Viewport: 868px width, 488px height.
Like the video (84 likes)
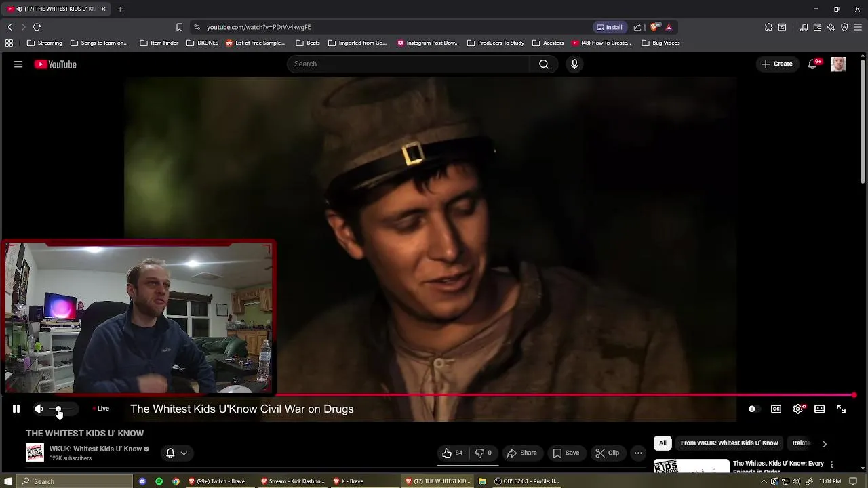[452, 453]
